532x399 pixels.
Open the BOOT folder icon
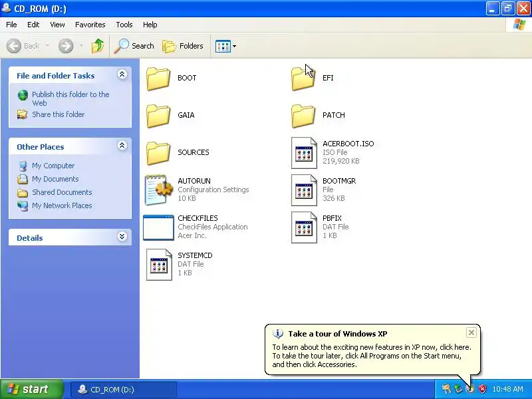[x=158, y=78]
